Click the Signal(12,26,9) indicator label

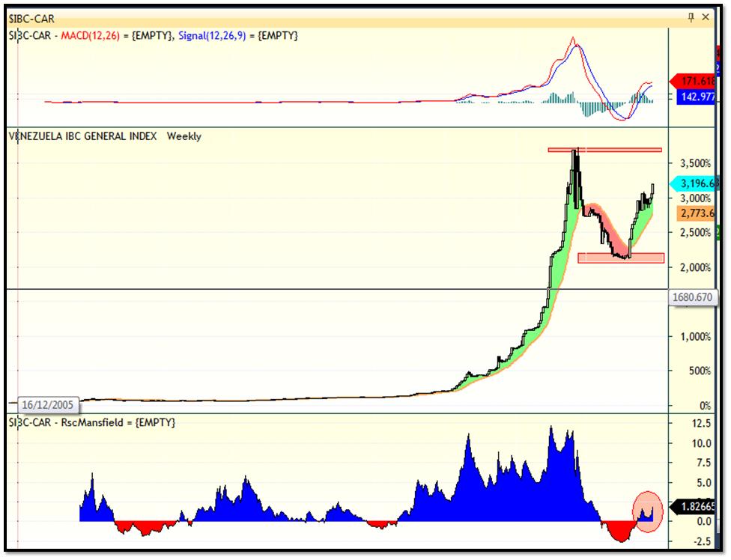click(x=212, y=36)
